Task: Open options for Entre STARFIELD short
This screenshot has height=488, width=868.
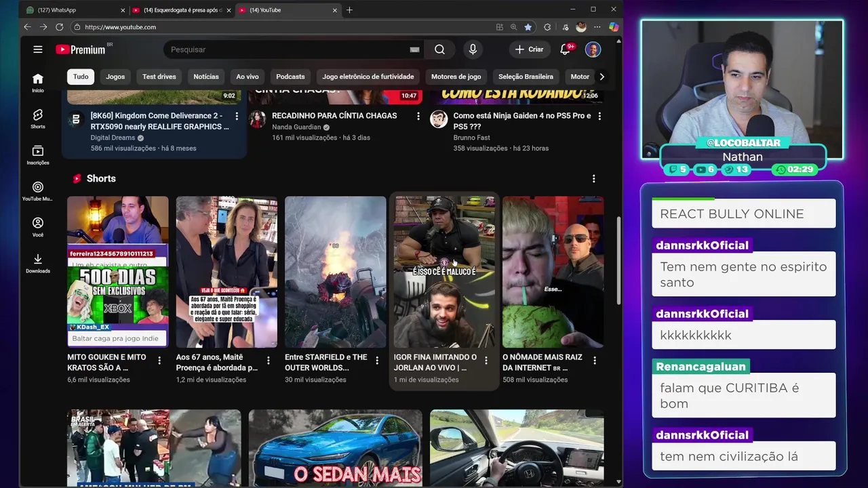Action: click(377, 361)
